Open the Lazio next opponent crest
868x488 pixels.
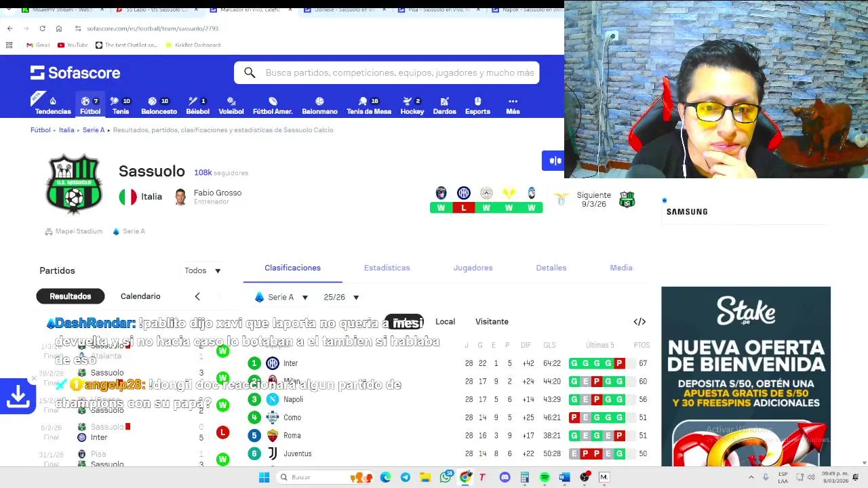pos(561,199)
